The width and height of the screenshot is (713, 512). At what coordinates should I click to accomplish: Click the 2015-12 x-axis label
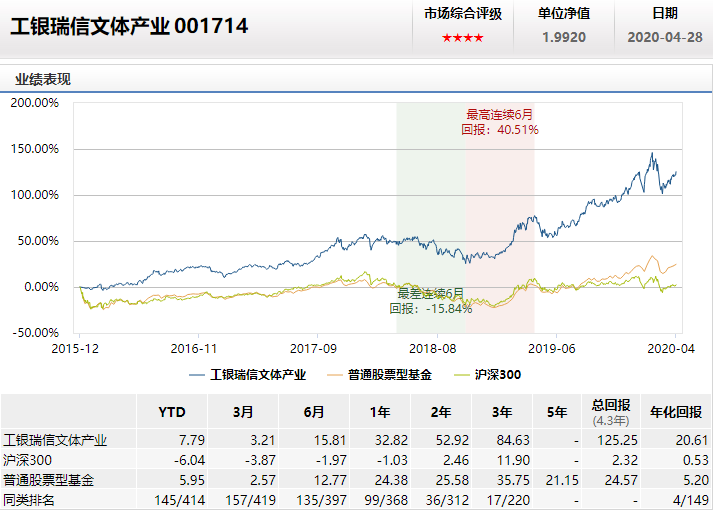[75, 349]
